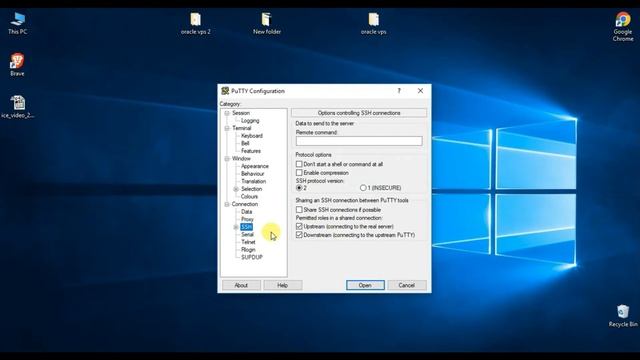640x360 pixels.
Task: Launch Brave browser desktop icon
Action: [17, 64]
